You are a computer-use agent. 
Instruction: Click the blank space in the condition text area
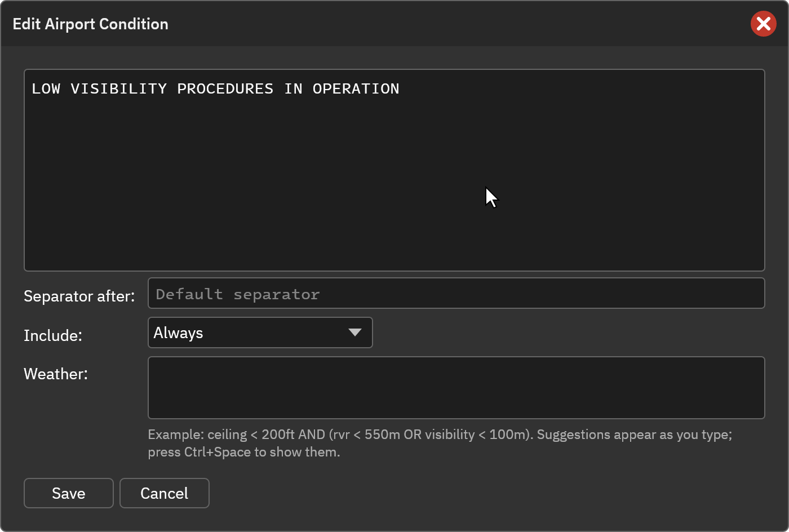[394, 186]
